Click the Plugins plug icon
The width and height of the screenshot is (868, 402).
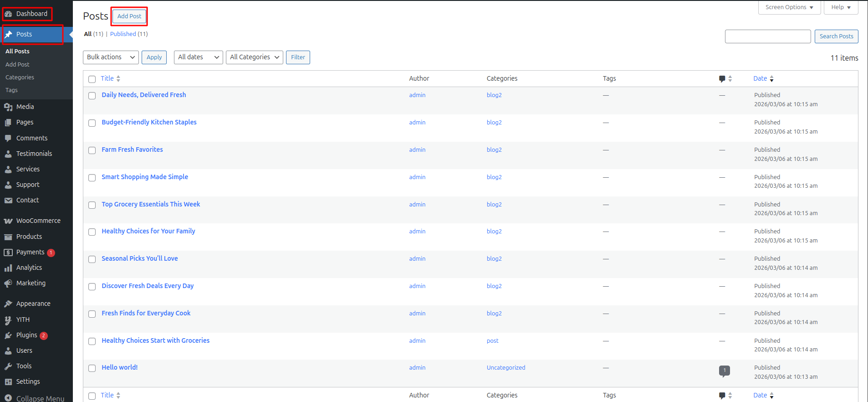coord(8,335)
